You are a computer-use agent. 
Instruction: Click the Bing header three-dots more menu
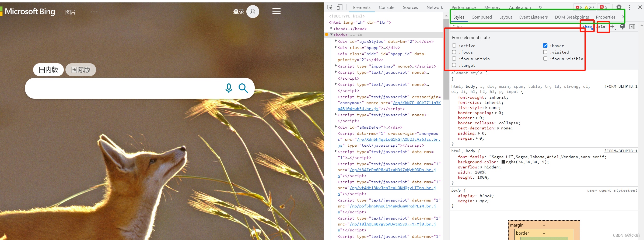coord(94,12)
